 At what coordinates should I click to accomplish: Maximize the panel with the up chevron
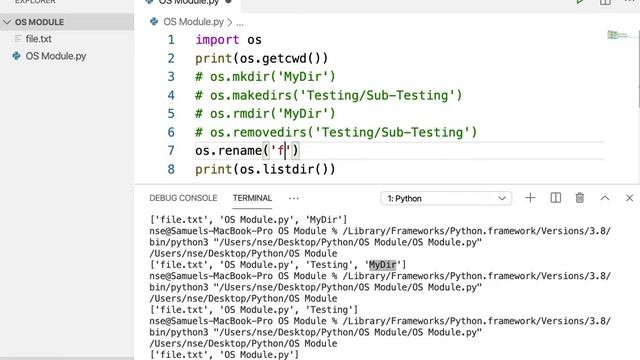(605, 198)
